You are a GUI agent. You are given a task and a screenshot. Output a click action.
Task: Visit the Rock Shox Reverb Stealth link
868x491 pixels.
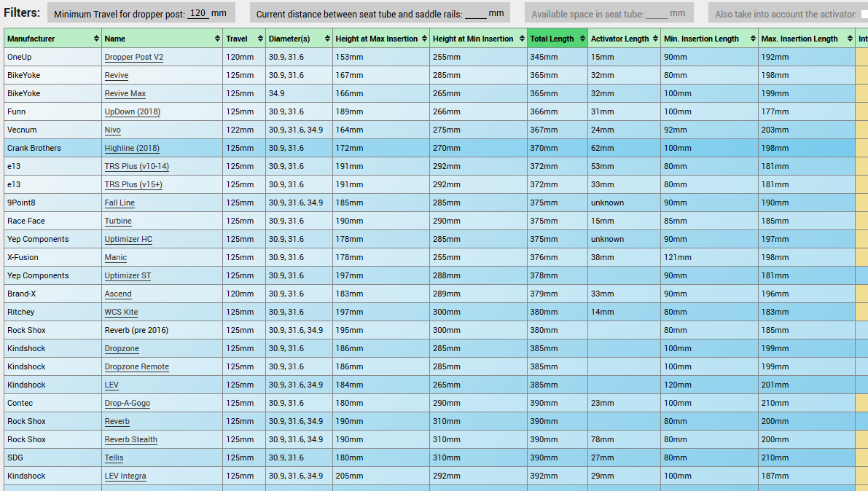tap(130, 439)
